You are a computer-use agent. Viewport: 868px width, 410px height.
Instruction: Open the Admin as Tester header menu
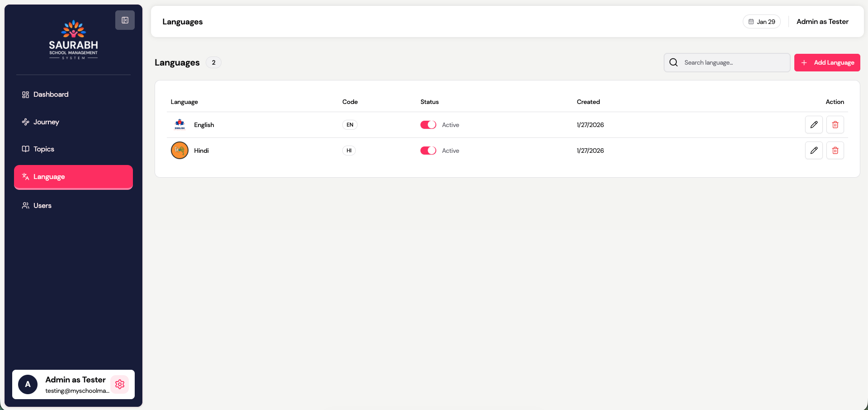pos(822,22)
